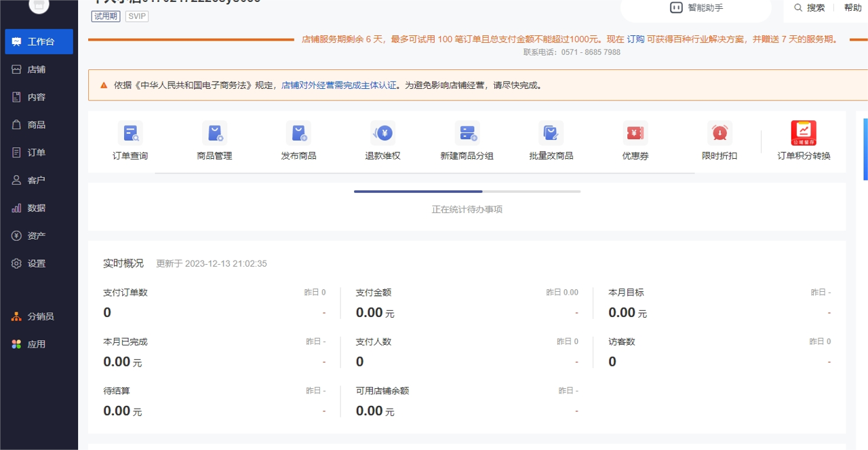This screenshot has width=868, height=450.
Task: Go to 订单 in the sidebar
Action: point(37,153)
